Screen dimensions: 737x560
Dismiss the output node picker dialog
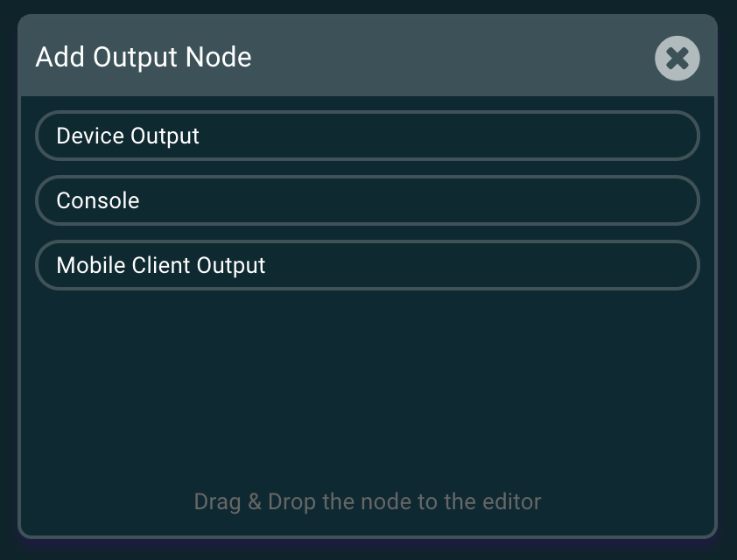point(677,58)
